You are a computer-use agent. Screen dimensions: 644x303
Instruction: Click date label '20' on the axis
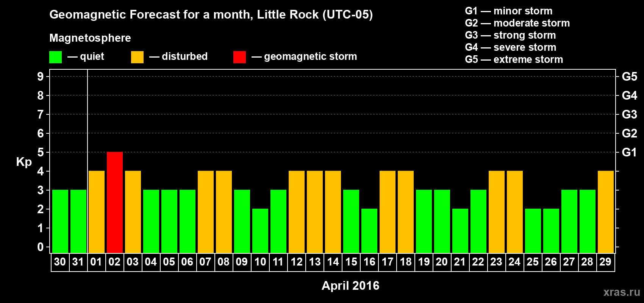pyautogui.click(x=442, y=262)
